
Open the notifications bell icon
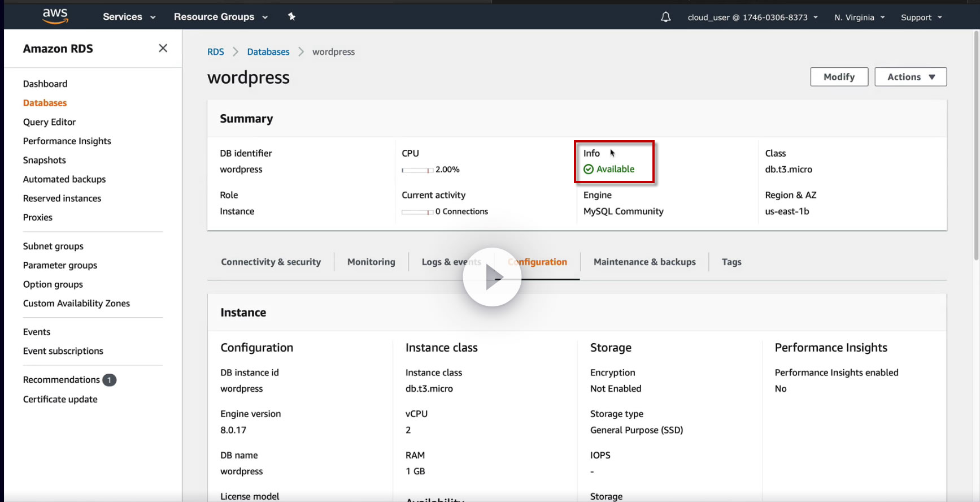coord(666,17)
